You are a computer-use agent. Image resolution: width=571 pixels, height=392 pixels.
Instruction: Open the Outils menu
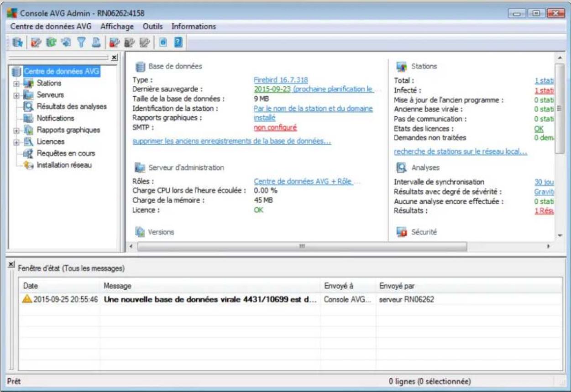[x=152, y=26]
